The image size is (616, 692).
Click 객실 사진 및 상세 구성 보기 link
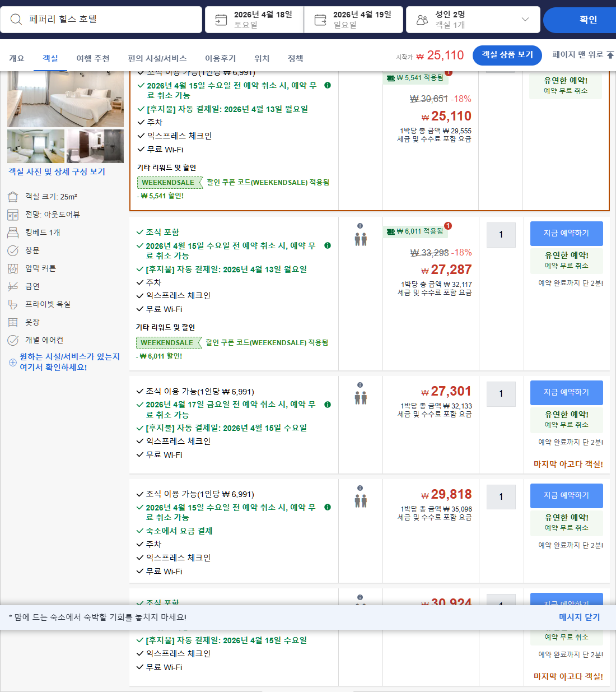tap(57, 172)
